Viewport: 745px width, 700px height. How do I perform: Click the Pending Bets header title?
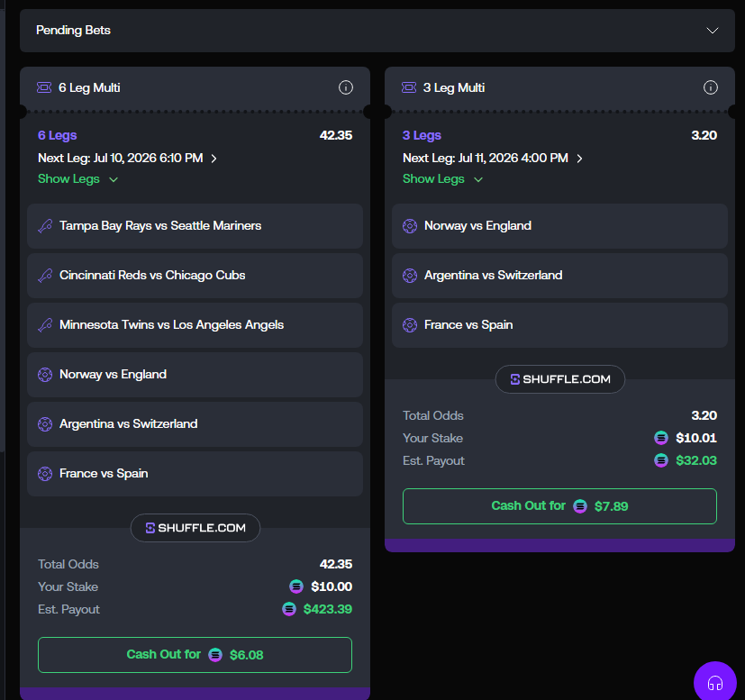(73, 31)
